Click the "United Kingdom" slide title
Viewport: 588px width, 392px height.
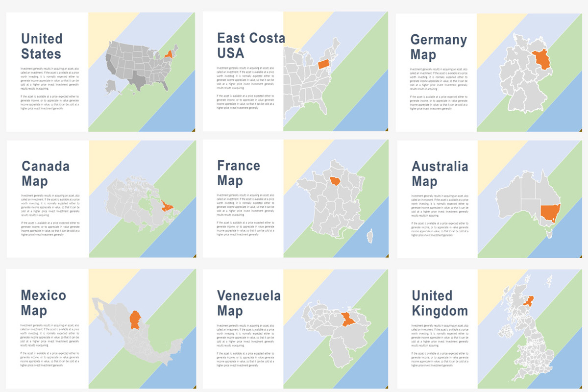440,303
